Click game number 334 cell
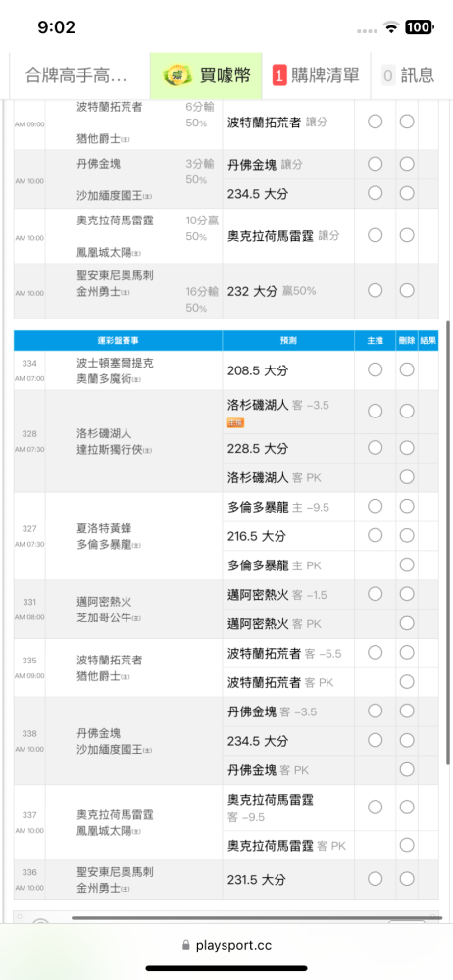Screen dimensions: 453x980 29,370
